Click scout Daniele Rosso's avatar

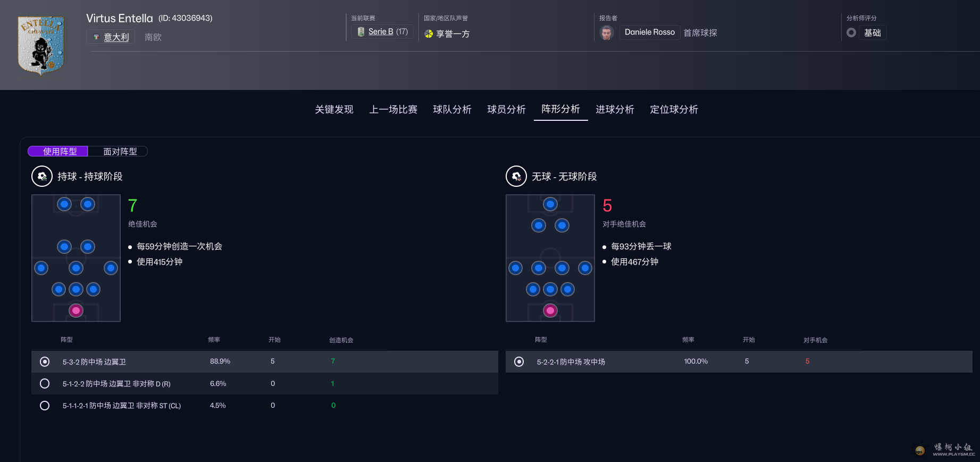click(x=606, y=32)
